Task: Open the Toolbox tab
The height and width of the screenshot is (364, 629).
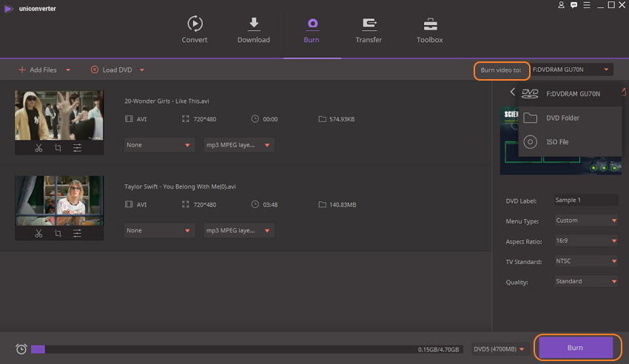Action: pyautogui.click(x=430, y=30)
